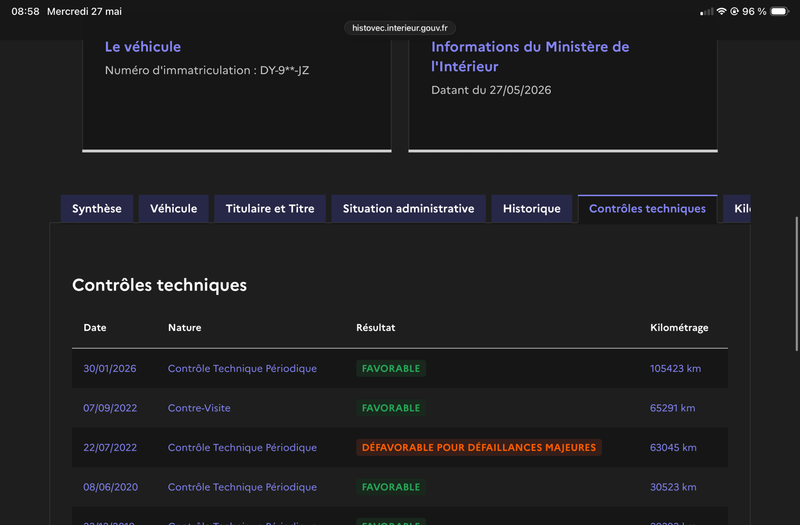Select the Contrôles techniques tab
The width and height of the screenshot is (800, 525).
pos(647,209)
